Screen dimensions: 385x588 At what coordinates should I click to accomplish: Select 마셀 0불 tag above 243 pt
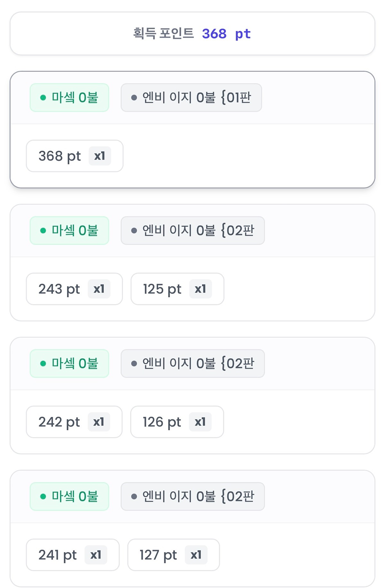69,231
